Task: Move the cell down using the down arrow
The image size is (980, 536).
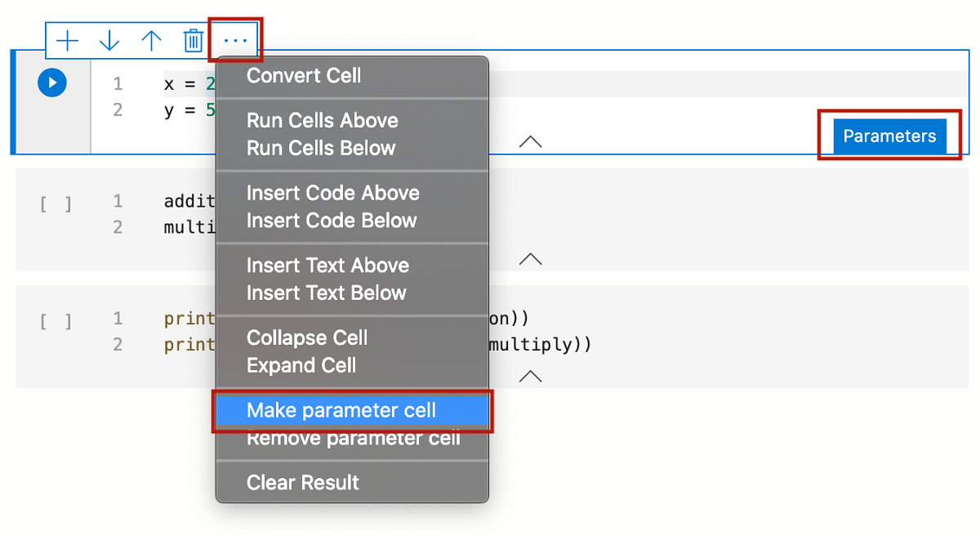Action: [x=109, y=39]
